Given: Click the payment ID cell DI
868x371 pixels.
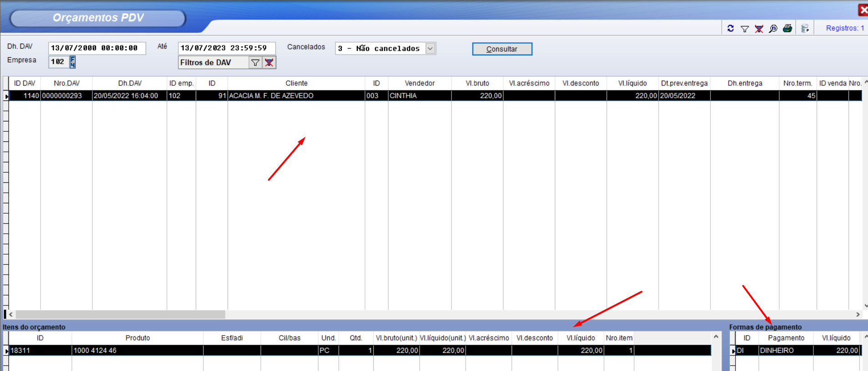Looking at the screenshot, I should tap(747, 351).
